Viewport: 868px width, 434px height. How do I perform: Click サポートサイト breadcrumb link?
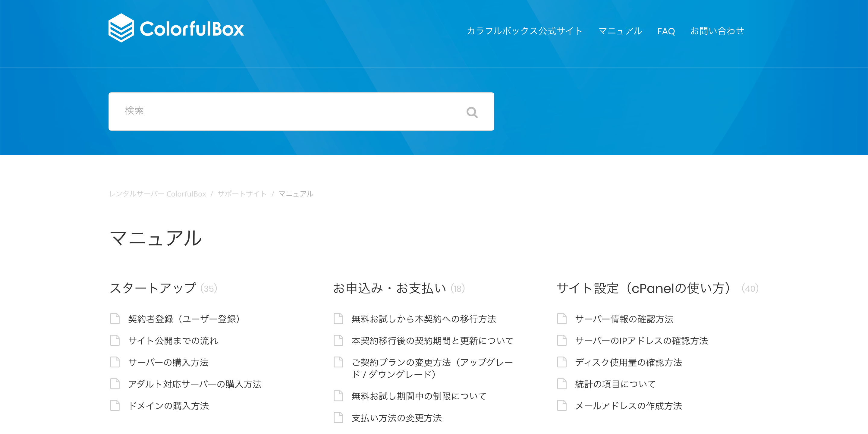[242, 194]
